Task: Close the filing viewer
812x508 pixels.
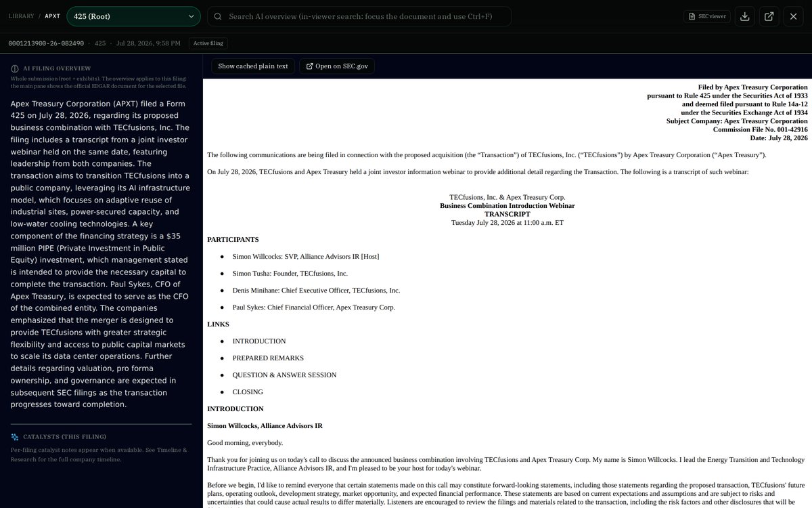Action: tap(794, 16)
